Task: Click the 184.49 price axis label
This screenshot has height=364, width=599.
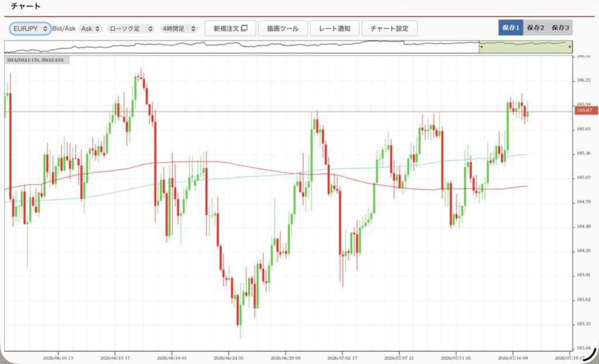Action: point(583,226)
